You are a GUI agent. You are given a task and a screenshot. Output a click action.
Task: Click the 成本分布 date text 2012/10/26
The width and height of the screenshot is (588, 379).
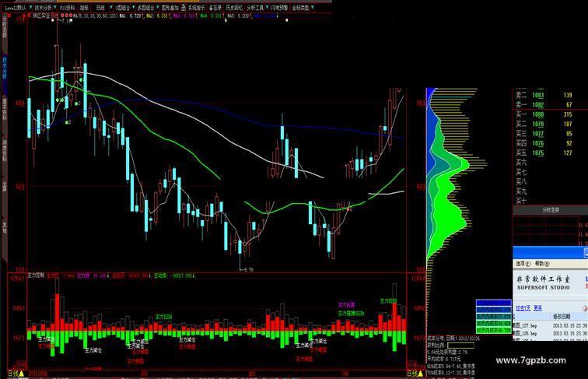tap(468, 338)
